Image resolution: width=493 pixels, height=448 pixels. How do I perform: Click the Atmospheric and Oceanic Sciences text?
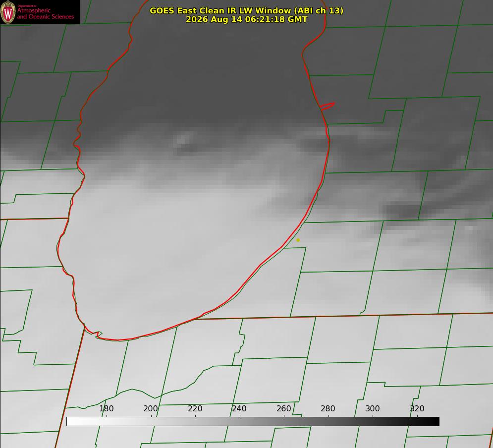tap(45, 13)
